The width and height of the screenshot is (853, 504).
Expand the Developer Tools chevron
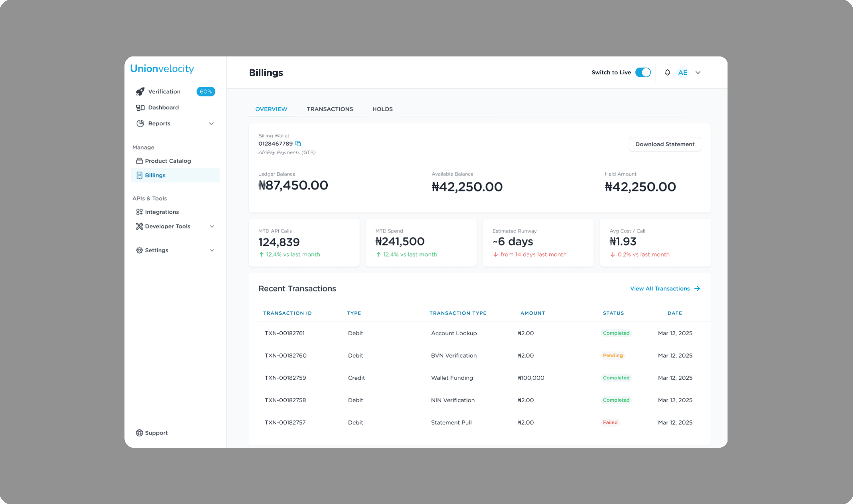tap(212, 226)
